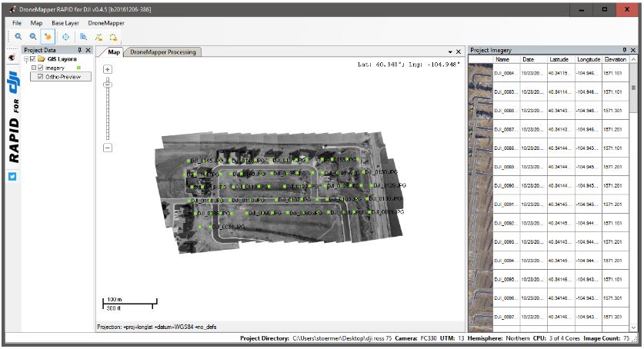Sort imagery by Latitude column header
The width and height of the screenshot is (644, 349).
coord(561,59)
